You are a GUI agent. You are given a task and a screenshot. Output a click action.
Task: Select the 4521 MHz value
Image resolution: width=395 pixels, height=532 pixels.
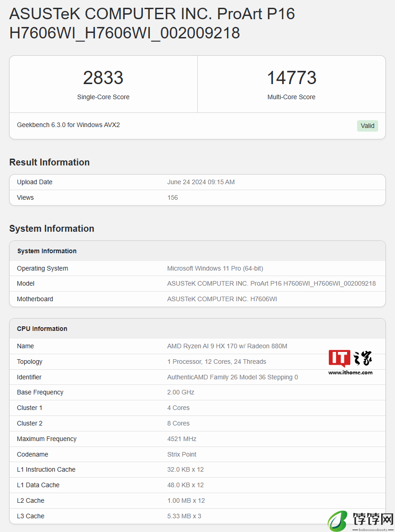182,439
